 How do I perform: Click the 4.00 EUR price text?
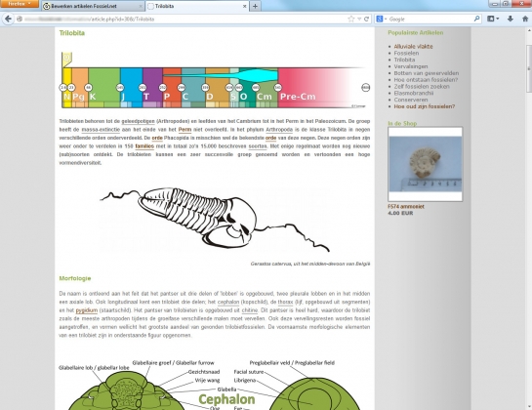click(400, 213)
